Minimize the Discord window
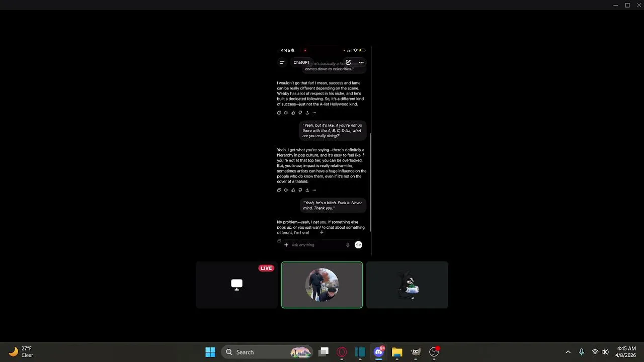 [615, 5]
